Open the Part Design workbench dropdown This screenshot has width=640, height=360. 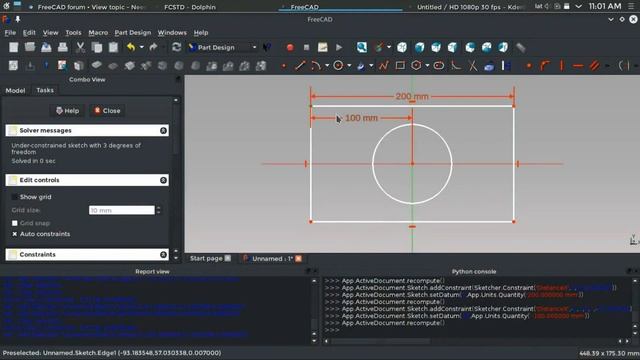pos(222,47)
